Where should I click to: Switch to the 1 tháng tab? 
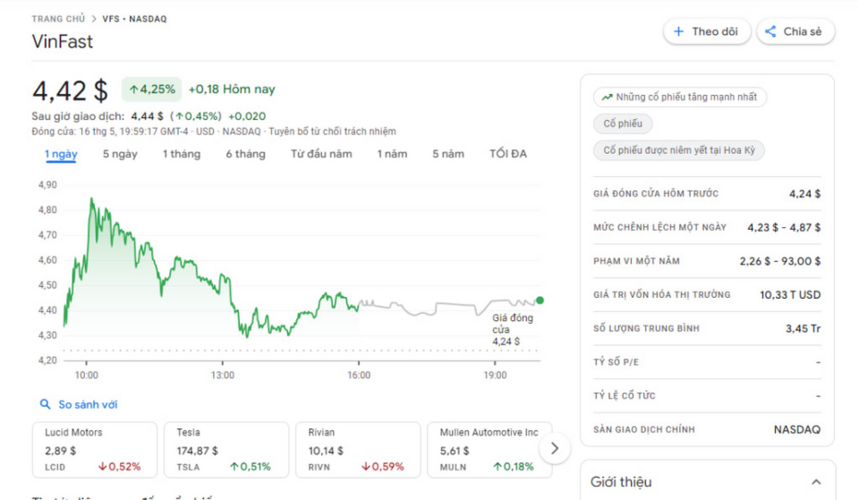[181, 154]
